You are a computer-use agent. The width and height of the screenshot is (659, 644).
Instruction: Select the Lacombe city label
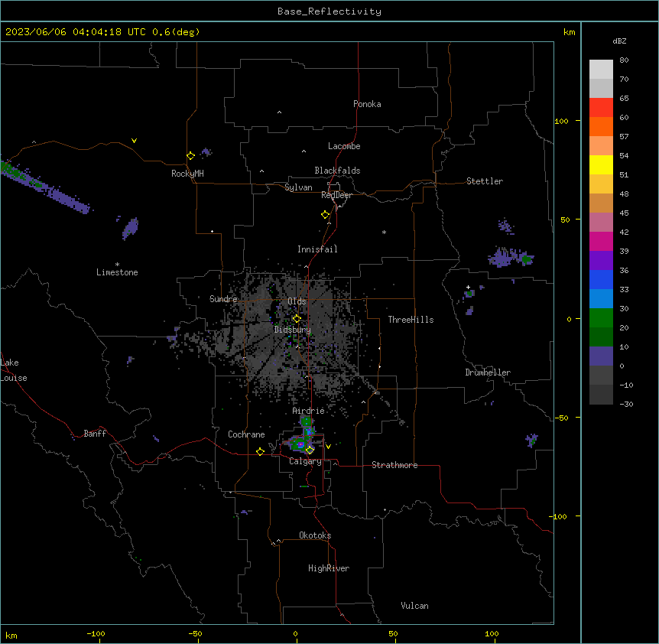click(x=344, y=146)
